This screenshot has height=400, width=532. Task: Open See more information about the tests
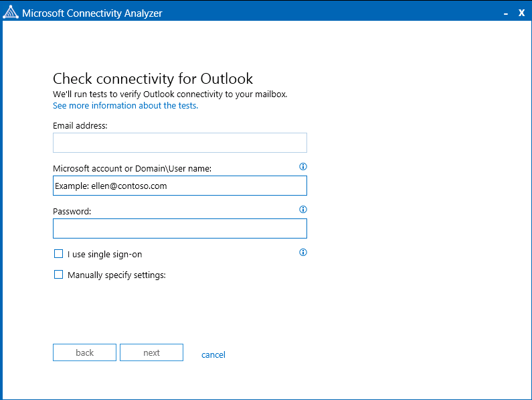click(x=125, y=105)
